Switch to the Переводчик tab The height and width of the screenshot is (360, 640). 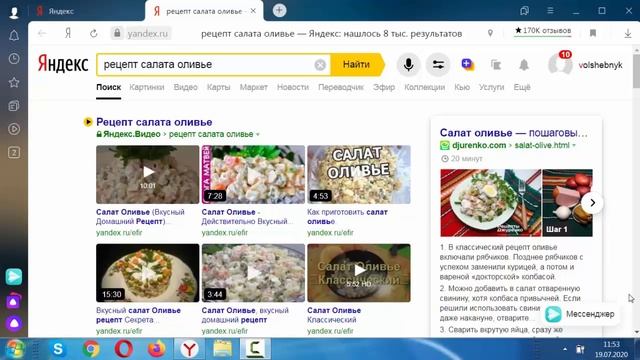341,87
